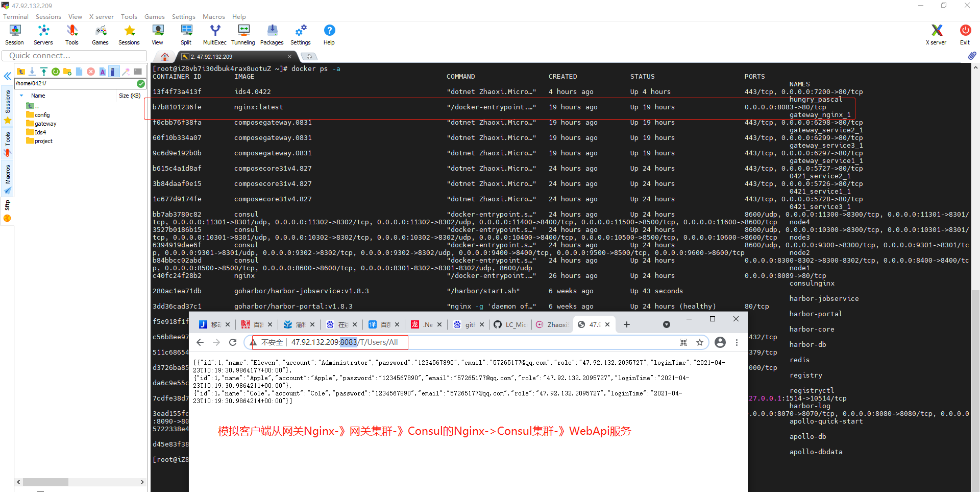This screenshot has height=492, width=980.
Task: Open the Games toolbar button
Action: point(100,35)
